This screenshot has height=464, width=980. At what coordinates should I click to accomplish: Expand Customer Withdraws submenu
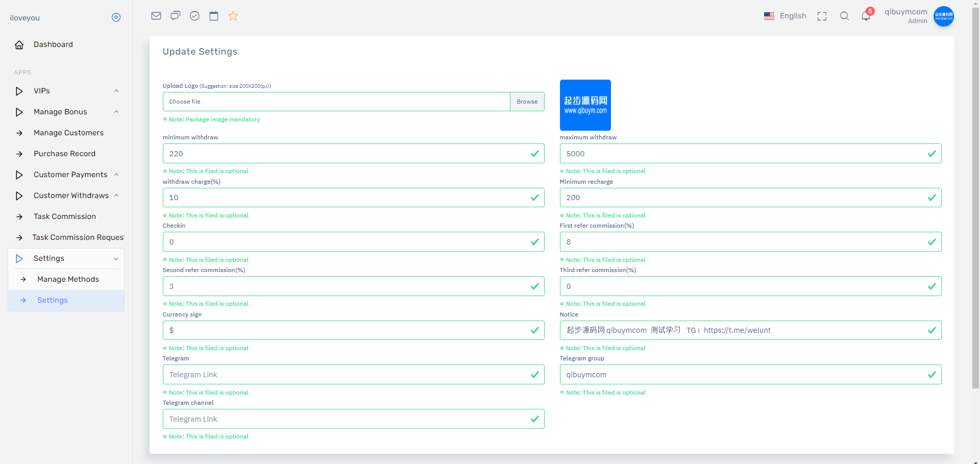[x=66, y=196]
